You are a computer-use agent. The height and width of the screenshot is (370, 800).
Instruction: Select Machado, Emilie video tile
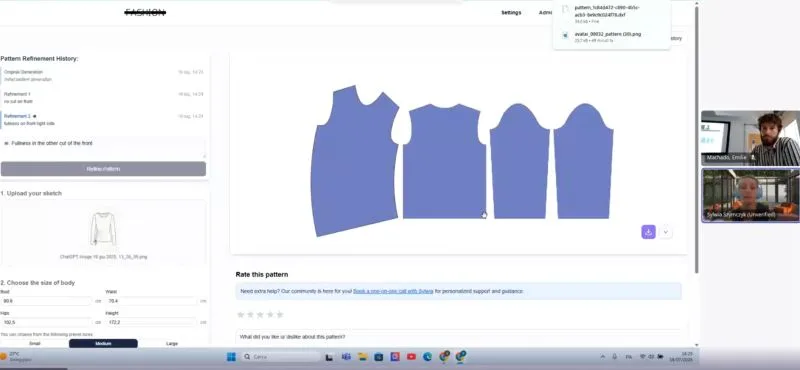point(750,138)
